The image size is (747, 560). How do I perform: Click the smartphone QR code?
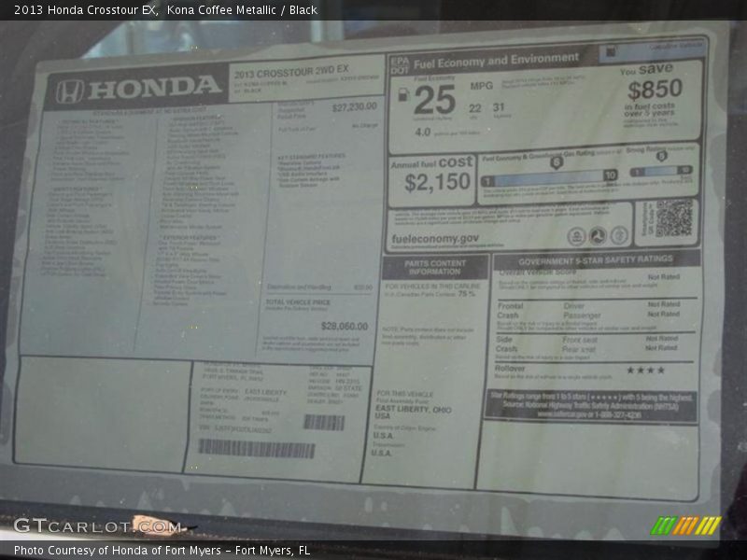pos(673,217)
